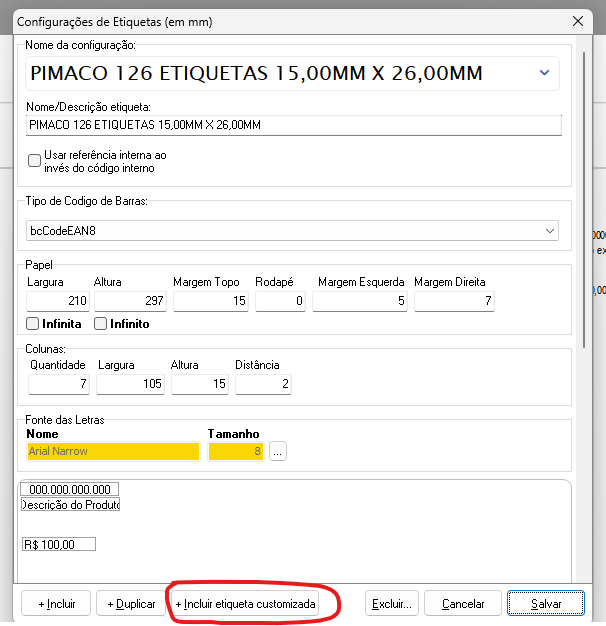Click + Incluir etiqueta customizada button

pyautogui.click(x=245, y=604)
